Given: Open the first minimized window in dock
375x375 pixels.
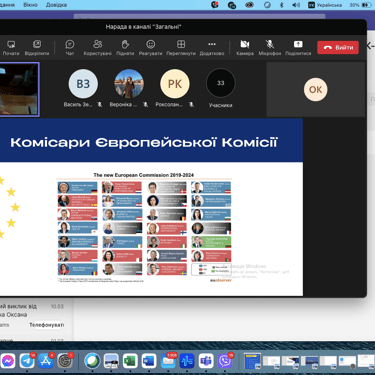Looking at the screenshot, I should 252,361.
